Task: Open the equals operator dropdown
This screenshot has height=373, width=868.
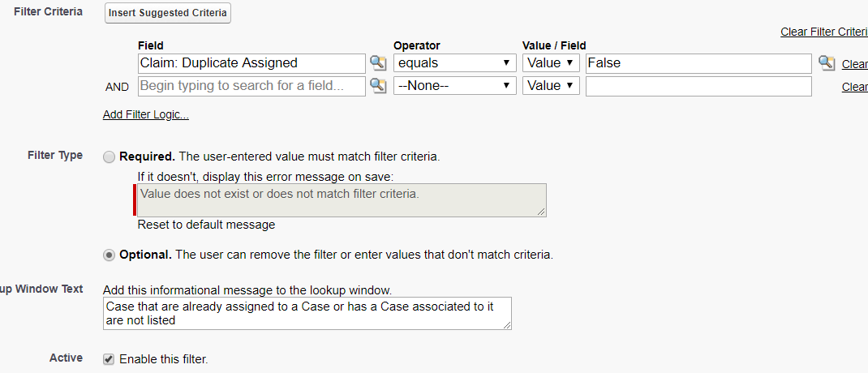Action: [x=454, y=63]
